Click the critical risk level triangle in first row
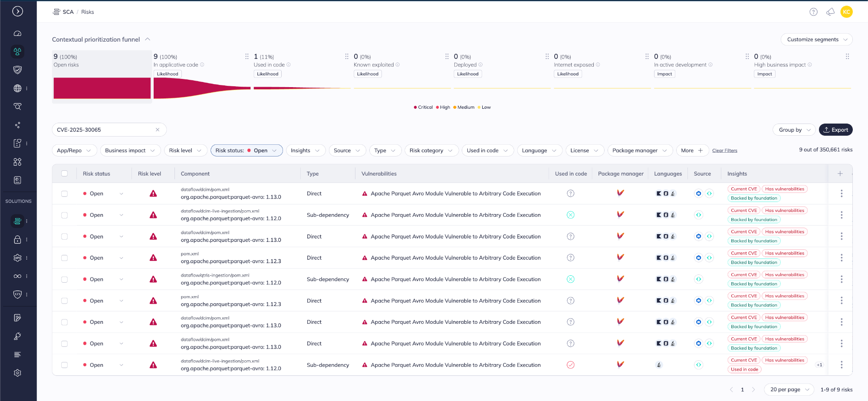 pos(153,193)
